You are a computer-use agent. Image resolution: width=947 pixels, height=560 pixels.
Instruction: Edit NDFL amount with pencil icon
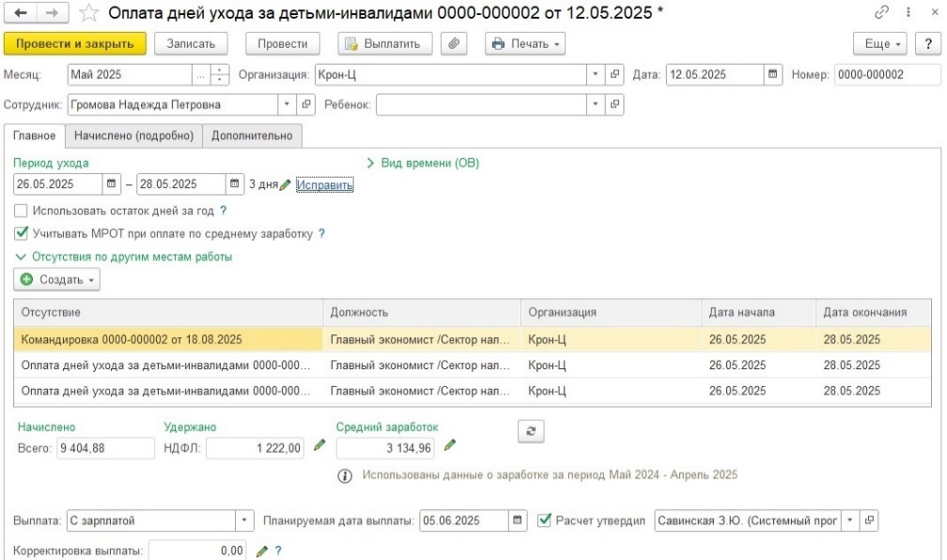tap(319, 446)
